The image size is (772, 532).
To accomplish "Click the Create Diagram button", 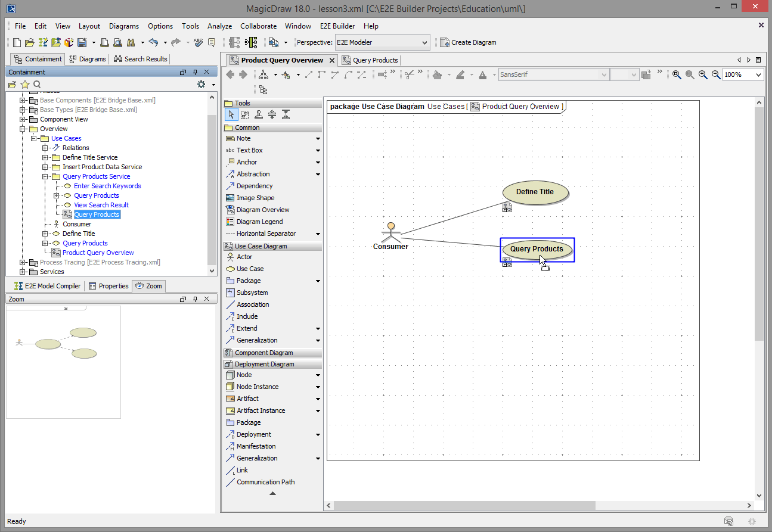I will pyautogui.click(x=468, y=42).
